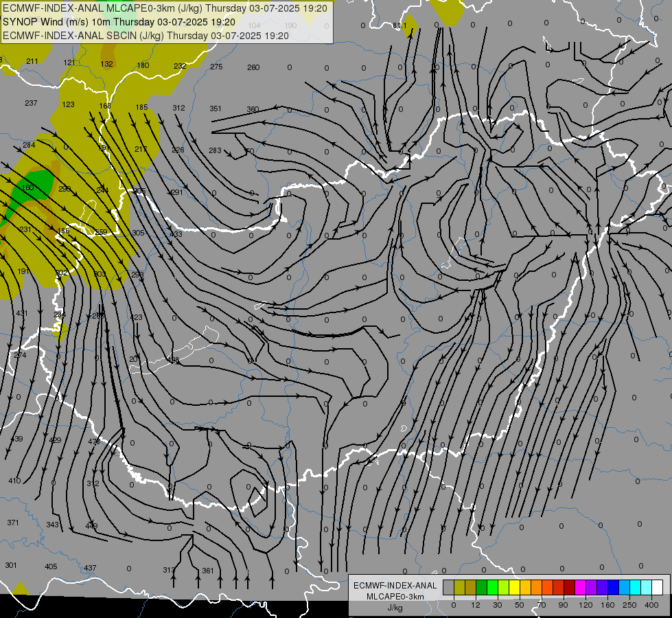Click the map value 438
This screenshot has width=672, height=618.
click(172, 360)
